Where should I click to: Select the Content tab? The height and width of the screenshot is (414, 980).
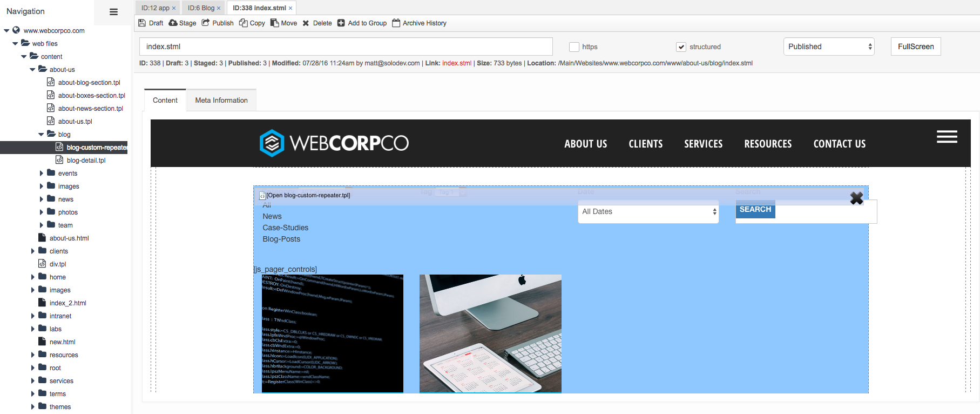165,101
